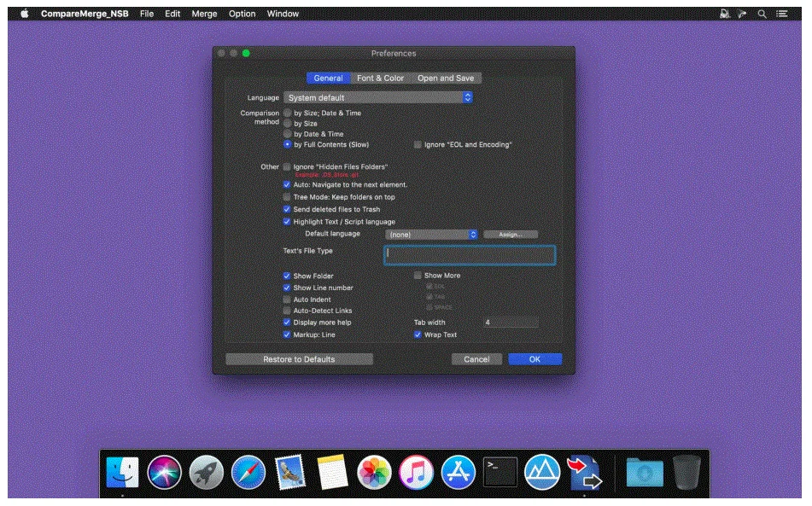Image resolution: width=812 pixels, height=506 pixels.
Task: Toggle Show Line number checkbox
Action: [286, 288]
